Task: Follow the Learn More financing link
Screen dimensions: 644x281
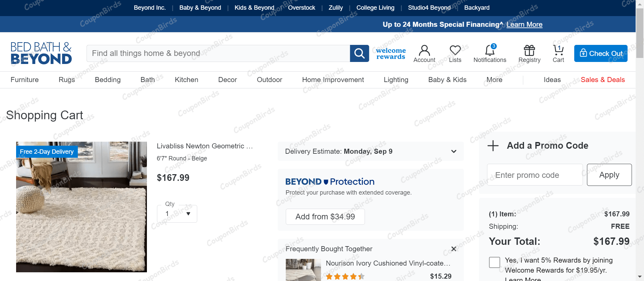Action: click(x=524, y=24)
